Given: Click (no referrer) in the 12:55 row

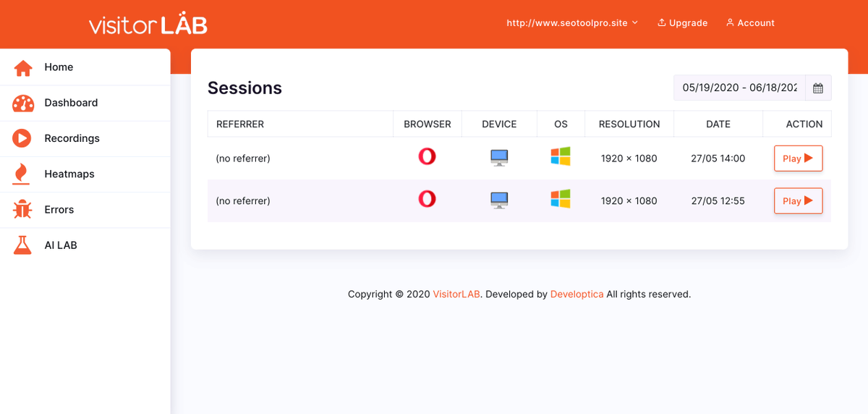Looking at the screenshot, I should (x=243, y=201).
